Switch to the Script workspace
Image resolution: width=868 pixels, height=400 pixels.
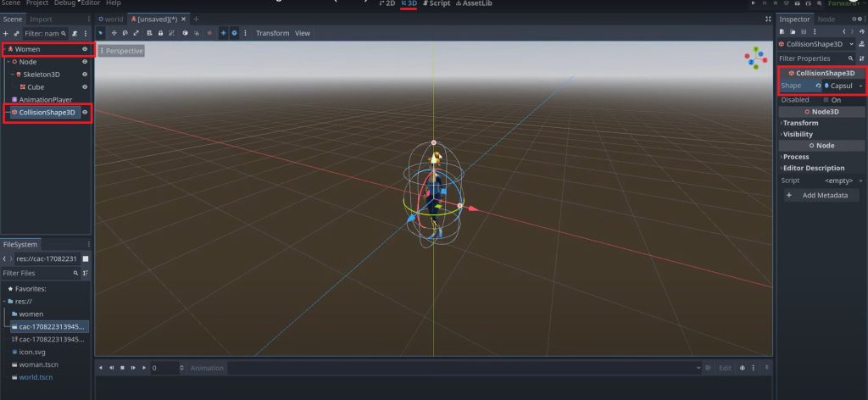tap(437, 3)
